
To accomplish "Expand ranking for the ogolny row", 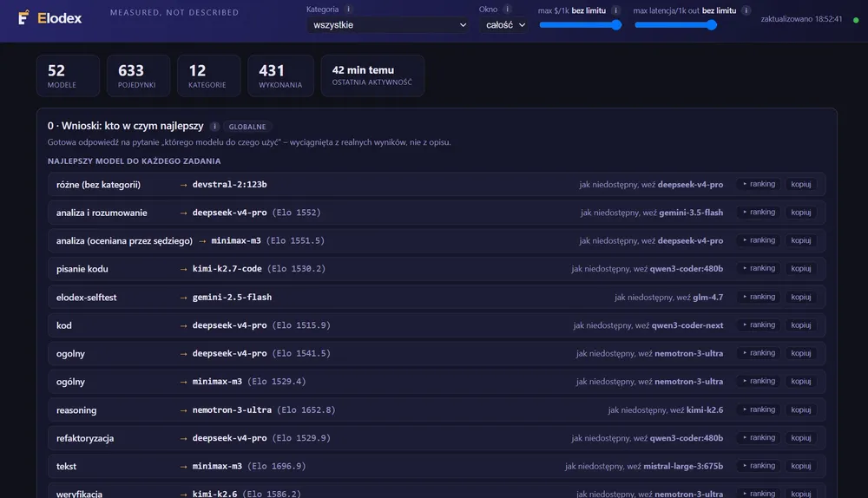I will 759,353.
